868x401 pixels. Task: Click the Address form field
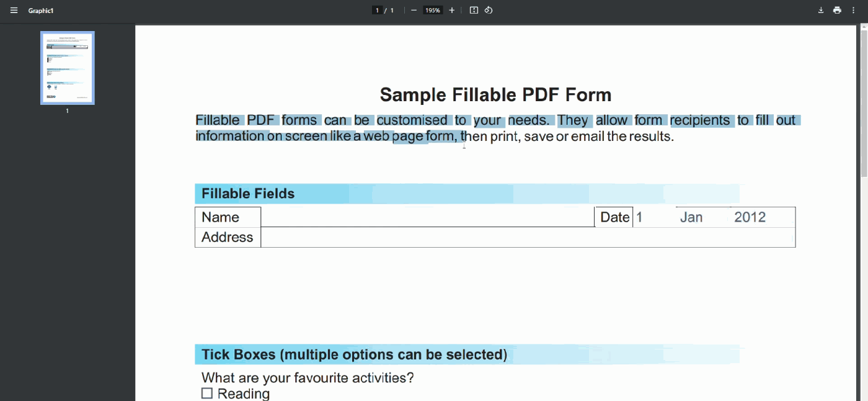point(527,237)
